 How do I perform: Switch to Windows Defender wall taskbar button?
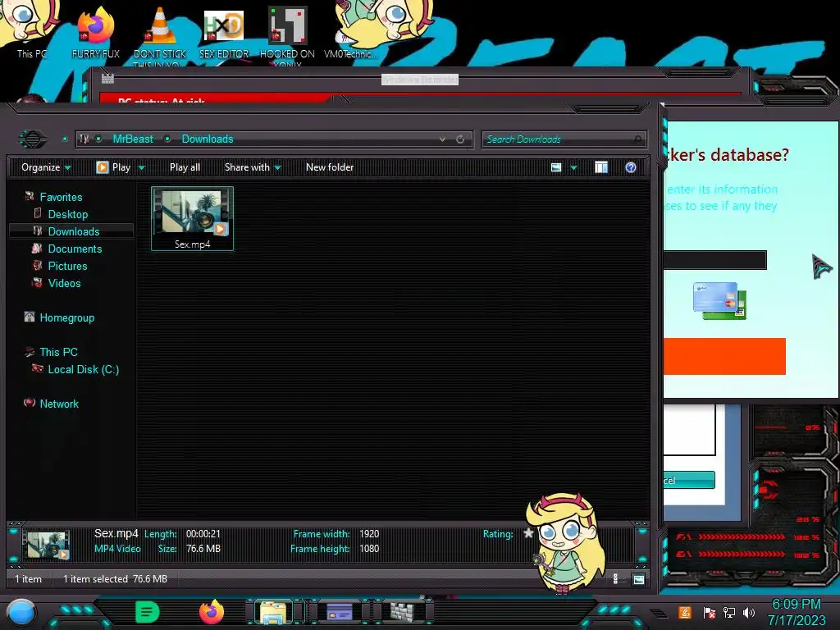(403, 612)
